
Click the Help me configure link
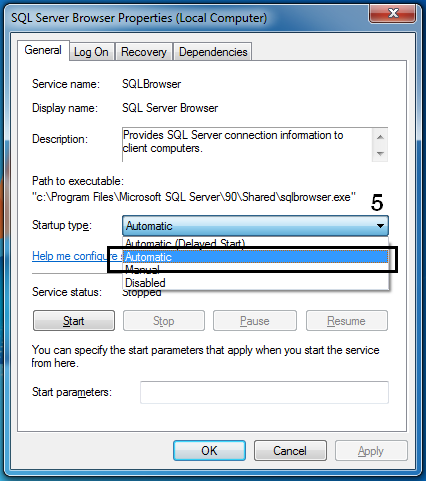click(75, 256)
